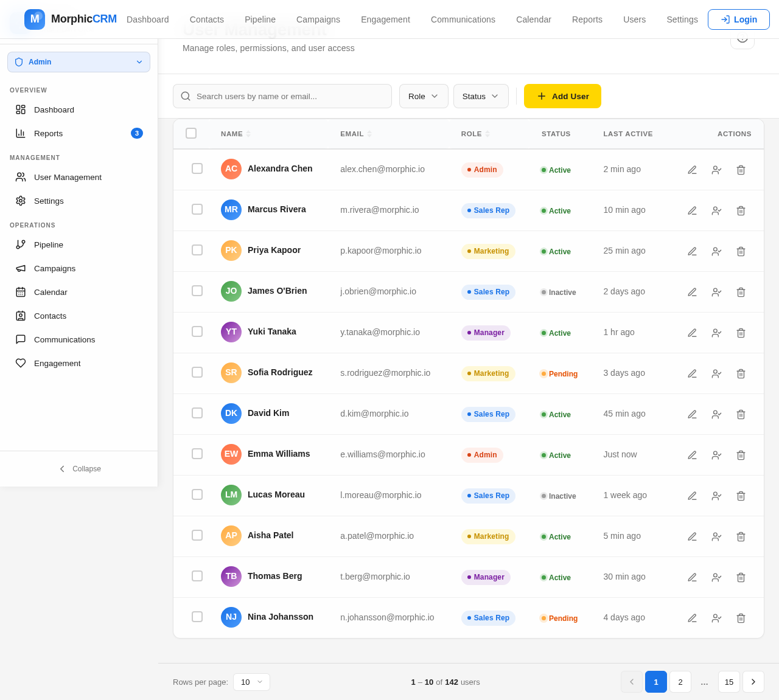Open Dashboard from the sidebar grid icon
779x700 pixels.
click(x=21, y=109)
